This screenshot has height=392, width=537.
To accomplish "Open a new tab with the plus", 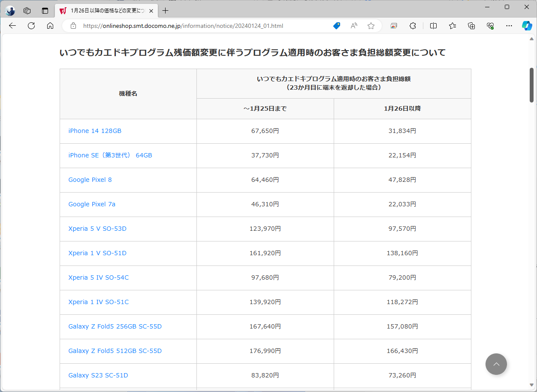I will tap(166, 10).
